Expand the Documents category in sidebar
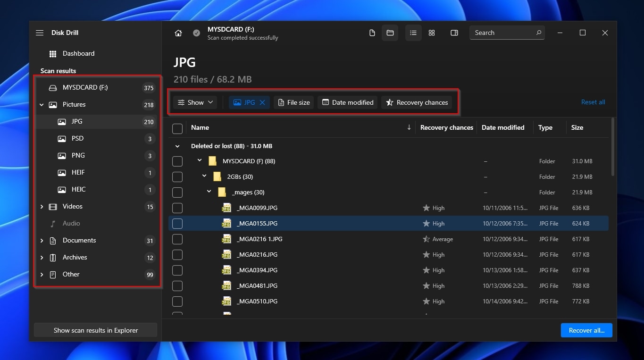This screenshot has height=360, width=644. pyautogui.click(x=42, y=241)
